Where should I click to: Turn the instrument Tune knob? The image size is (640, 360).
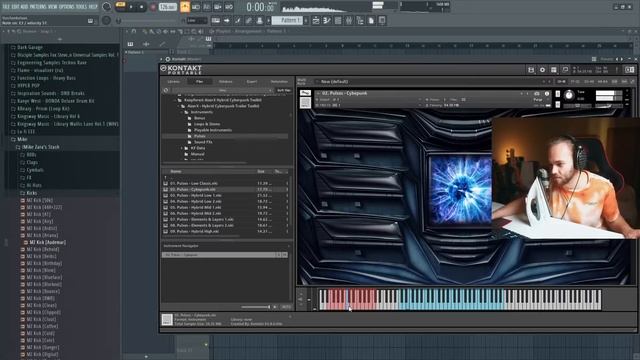[x=569, y=96]
